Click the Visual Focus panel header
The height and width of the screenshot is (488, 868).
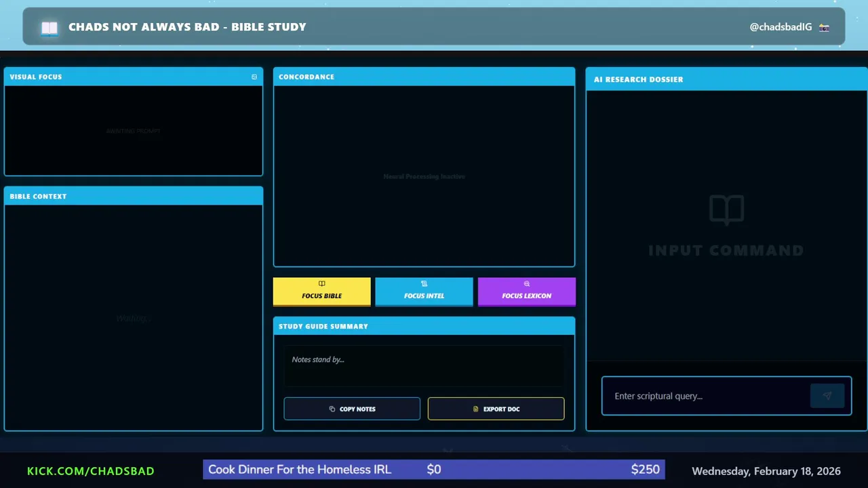pos(134,77)
